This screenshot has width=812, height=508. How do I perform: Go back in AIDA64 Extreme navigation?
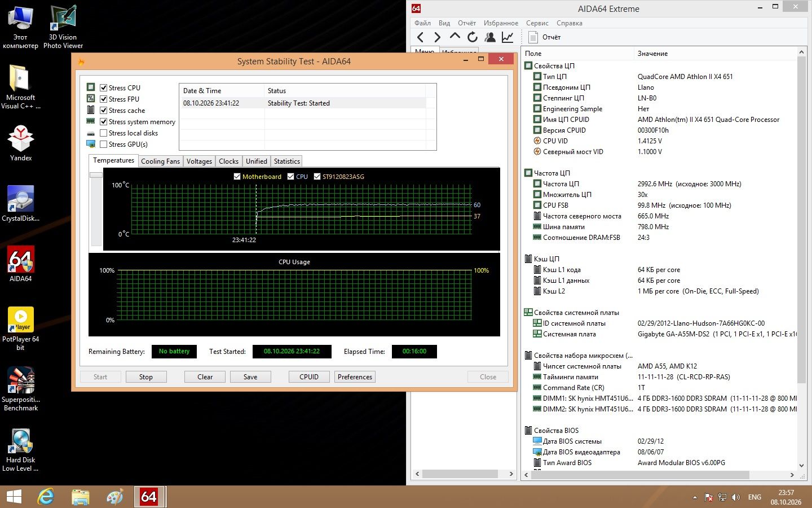[420, 37]
